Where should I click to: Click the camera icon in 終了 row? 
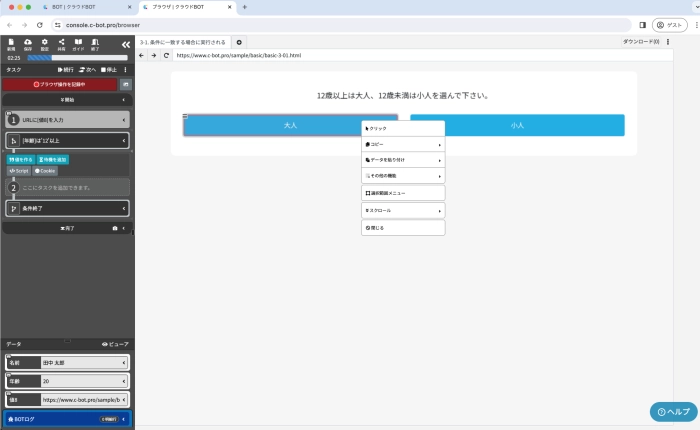click(115, 228)
